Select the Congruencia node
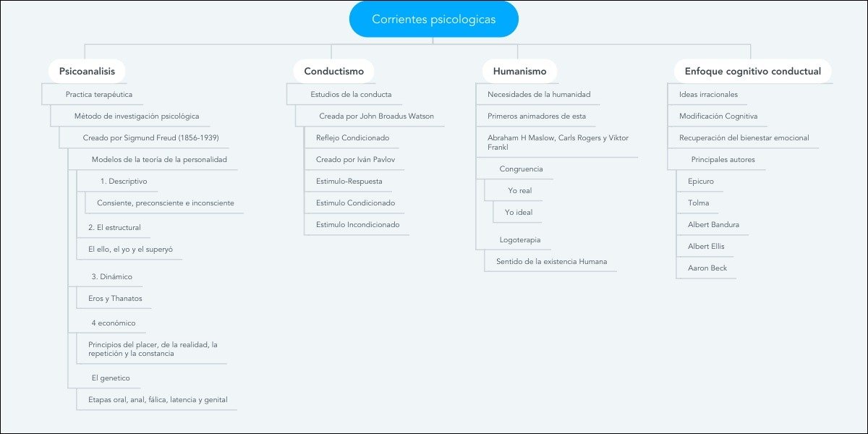This screenshot has width=868, height=434. [521, 169]
